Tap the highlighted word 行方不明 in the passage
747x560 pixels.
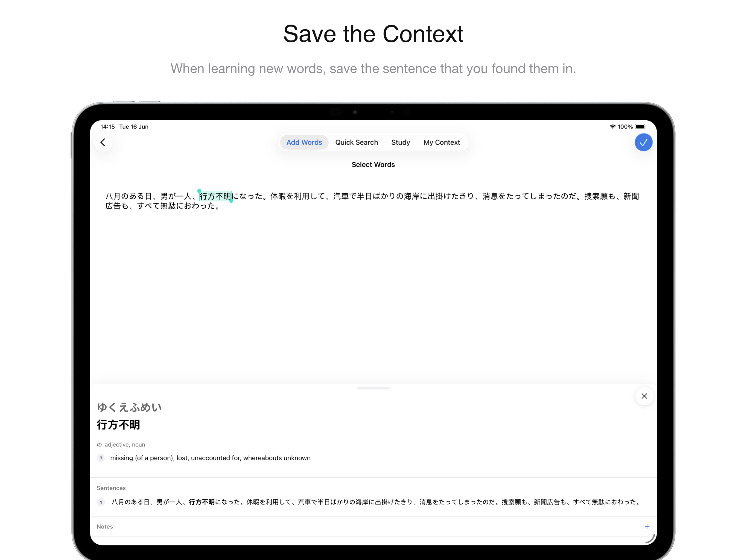[215, 196]
